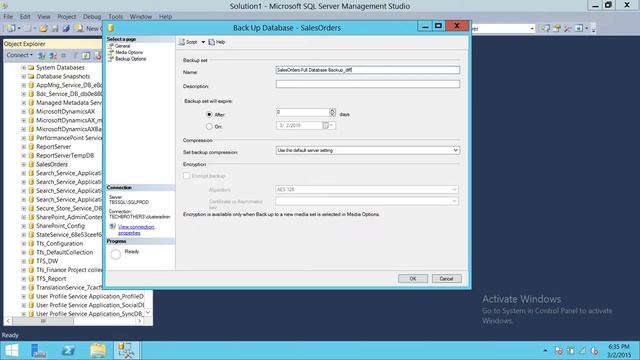
Task: Click the Save icon in the SSMS toolbar
Action: 55,29
